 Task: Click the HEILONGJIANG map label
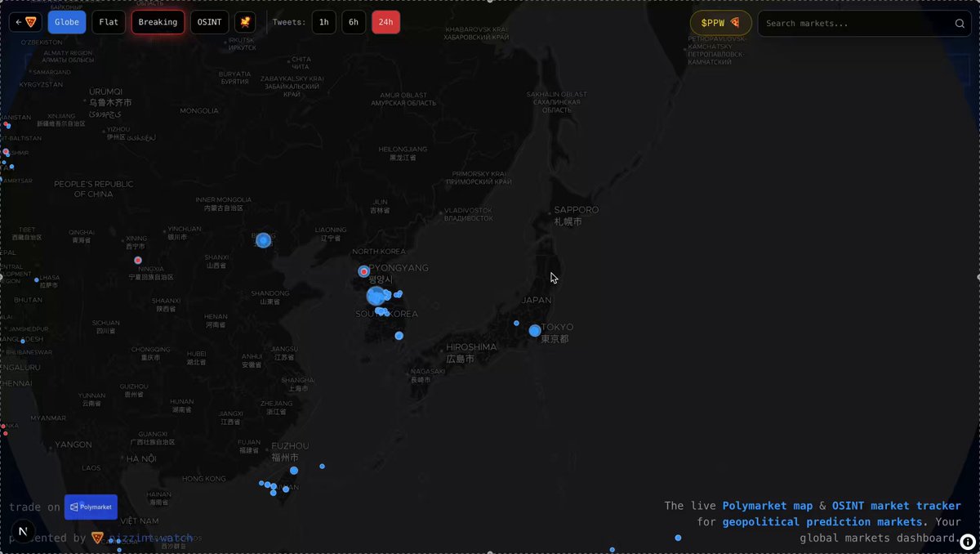[x=403, y=149]
